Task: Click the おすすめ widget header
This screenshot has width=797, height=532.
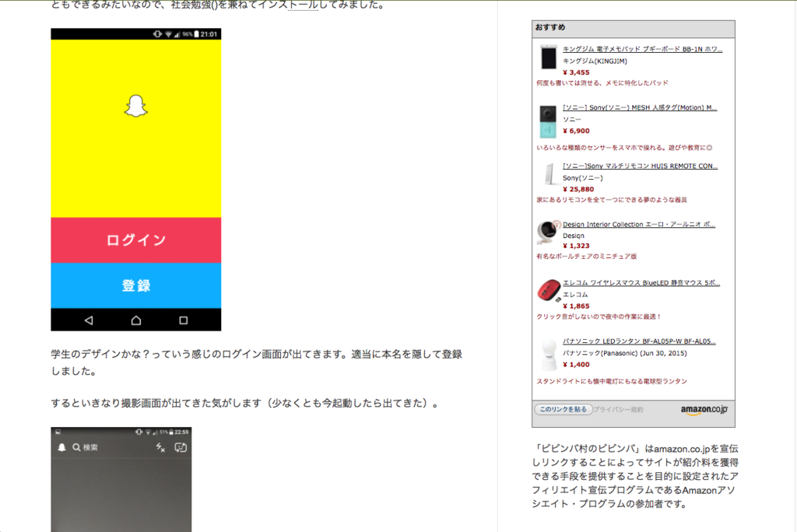Action: 634,29
